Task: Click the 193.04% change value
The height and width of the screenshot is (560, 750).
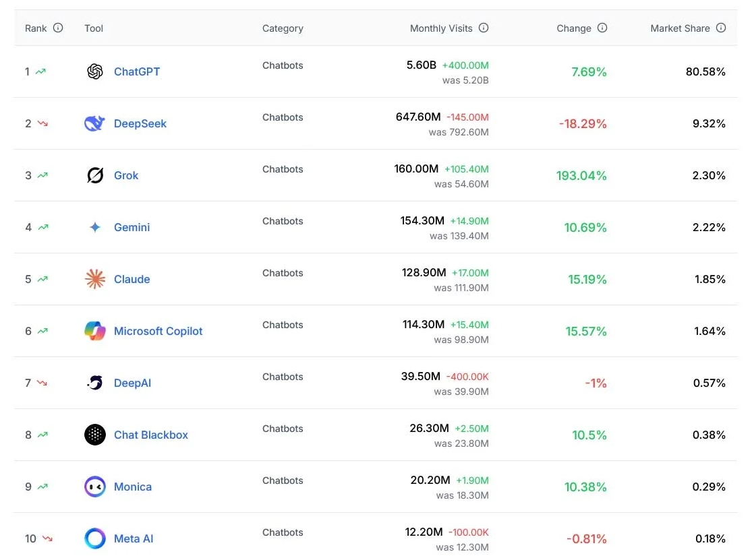Action: (581, 175)
